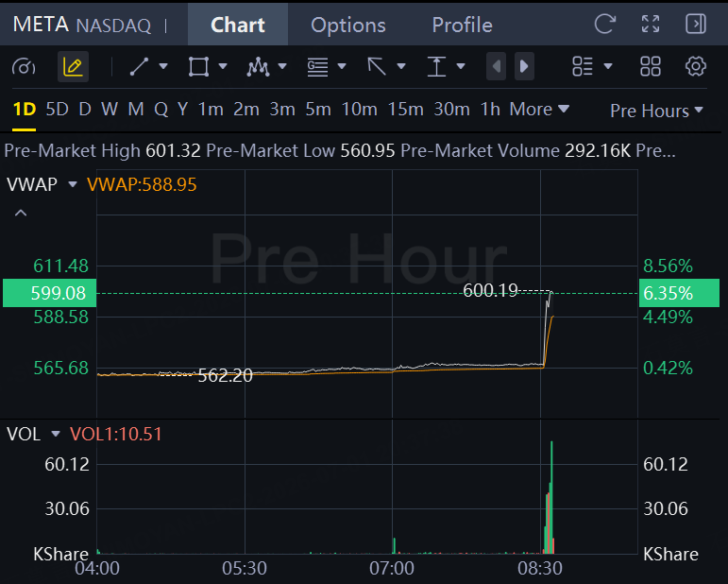Image resolution: width=728 pixels, height=584 pixels.
Task: Select the wave pattern drawing tool
Action: [258, 67]
